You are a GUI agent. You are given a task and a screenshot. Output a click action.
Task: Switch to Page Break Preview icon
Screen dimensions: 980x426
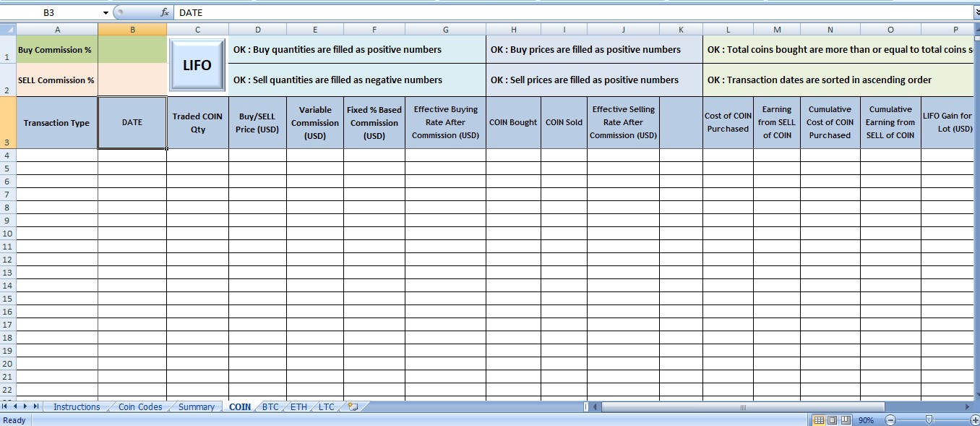pos(845,420)
